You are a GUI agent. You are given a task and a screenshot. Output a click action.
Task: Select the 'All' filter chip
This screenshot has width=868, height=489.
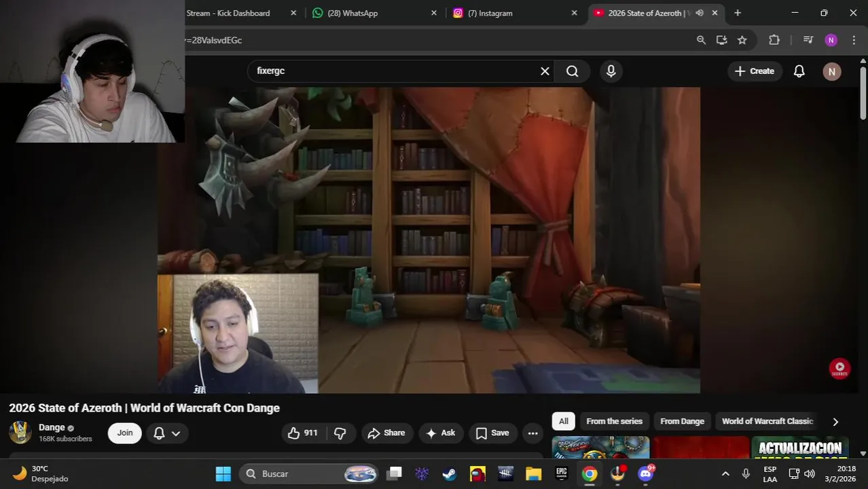coord(563,421)
